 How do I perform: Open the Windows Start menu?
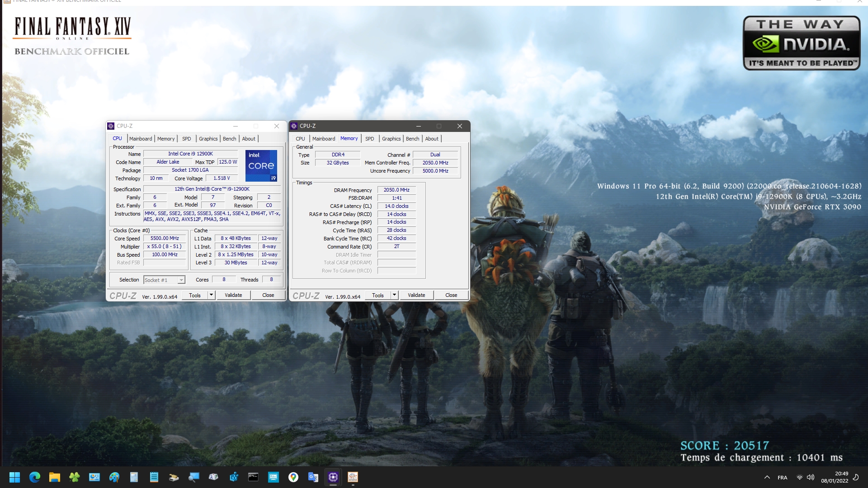pyautogui.click(x=14, y=477)
